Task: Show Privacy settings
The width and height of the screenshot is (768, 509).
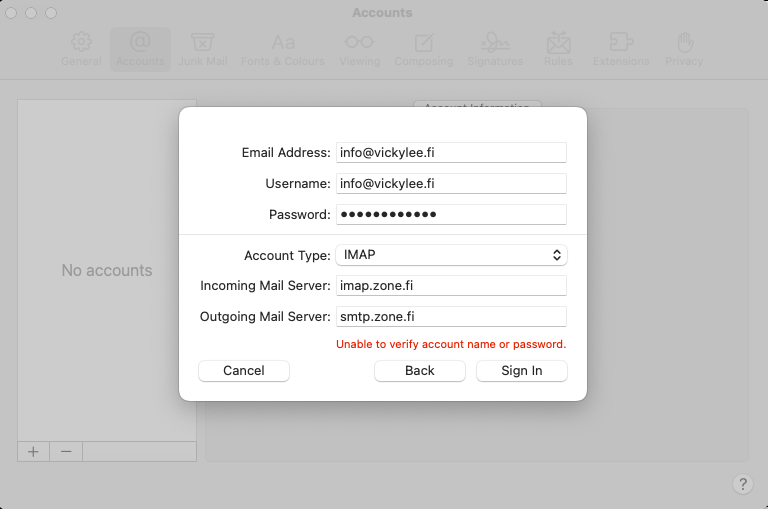Action: [x=684, y=49]
